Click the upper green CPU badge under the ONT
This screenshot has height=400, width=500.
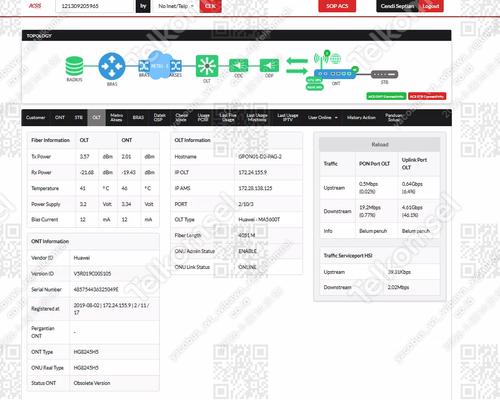coord(314,80)
